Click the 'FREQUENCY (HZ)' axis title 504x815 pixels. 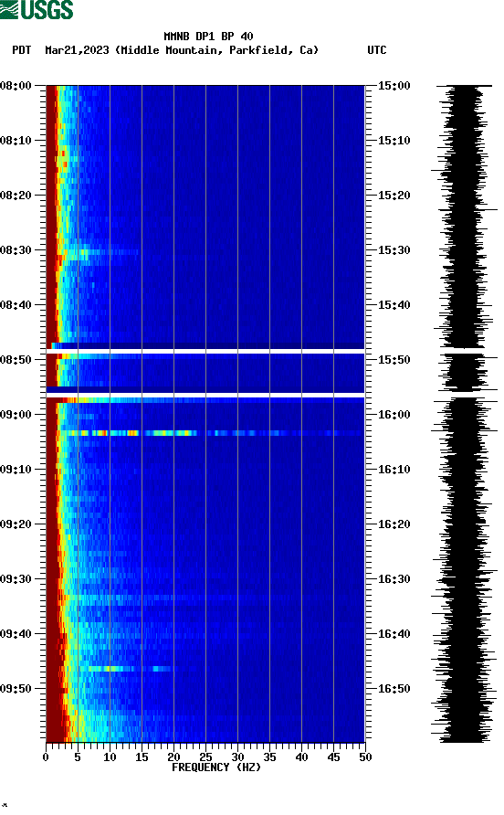pos(216,767)
